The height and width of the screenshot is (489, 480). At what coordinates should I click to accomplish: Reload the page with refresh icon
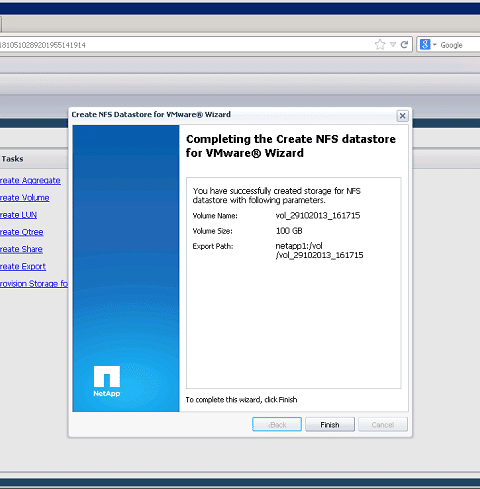(x=404, y=44)
